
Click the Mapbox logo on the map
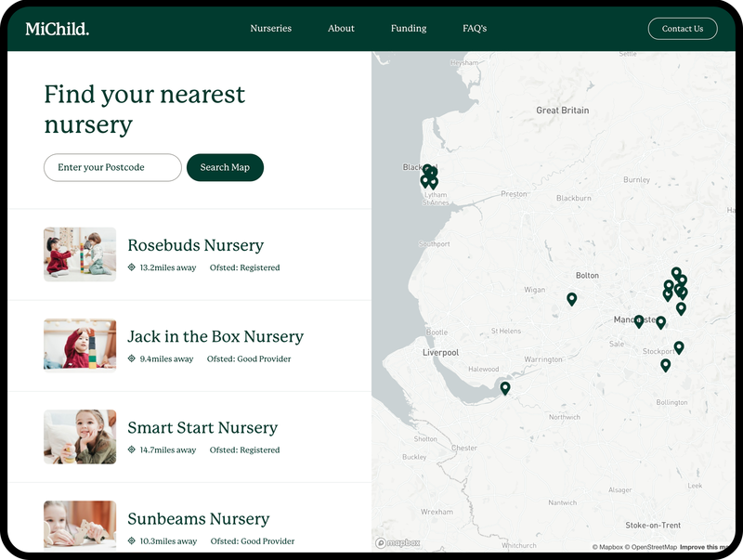pyautogui.click(x=398, y=543)
